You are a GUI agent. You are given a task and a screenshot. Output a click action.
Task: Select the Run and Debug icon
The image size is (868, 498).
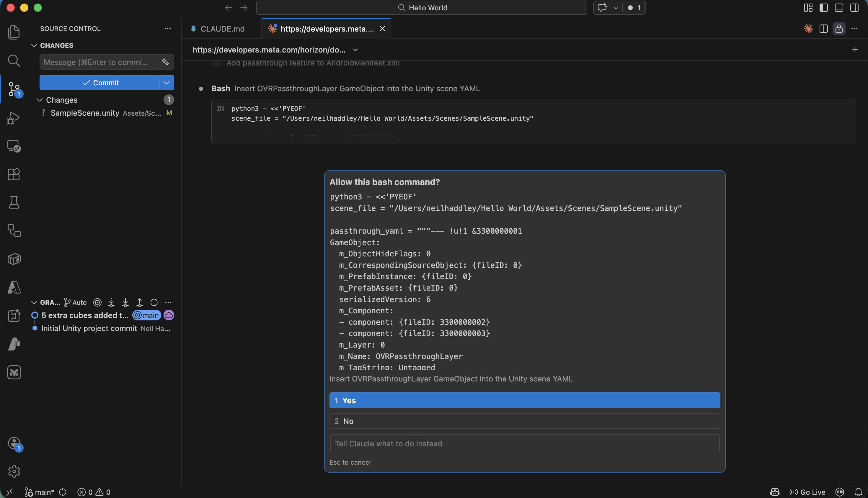14,118
